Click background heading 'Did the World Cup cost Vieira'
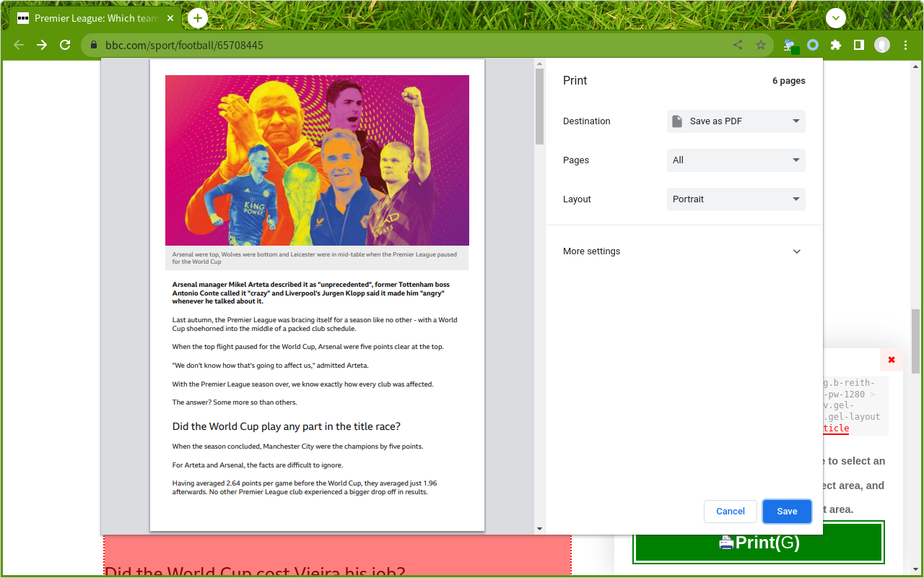 click(255, 571)
